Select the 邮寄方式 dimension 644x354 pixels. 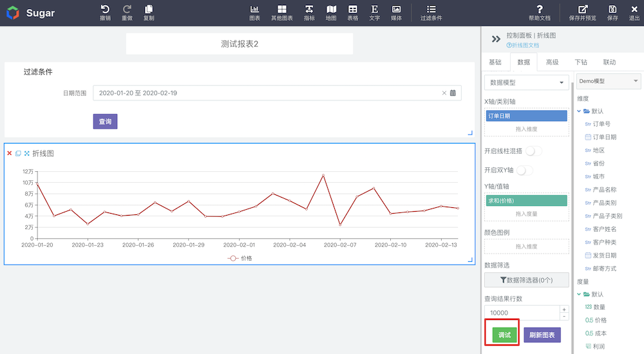pyautogui.click(x=605, y=268)
